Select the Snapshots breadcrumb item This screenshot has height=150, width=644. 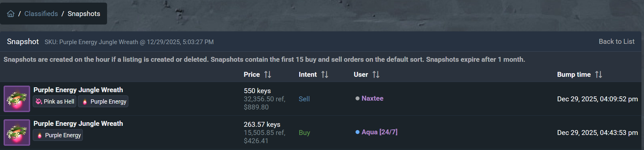(x=84, y=14)
